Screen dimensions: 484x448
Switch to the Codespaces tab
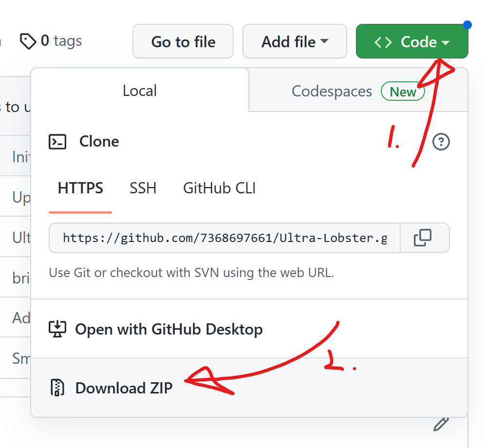click(x=331, y=91)
